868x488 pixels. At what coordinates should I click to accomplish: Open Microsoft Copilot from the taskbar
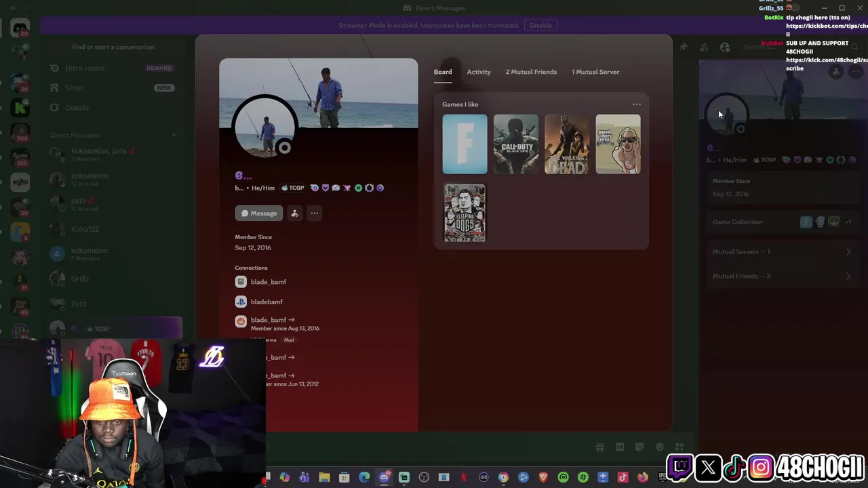(x=285, y=478)
